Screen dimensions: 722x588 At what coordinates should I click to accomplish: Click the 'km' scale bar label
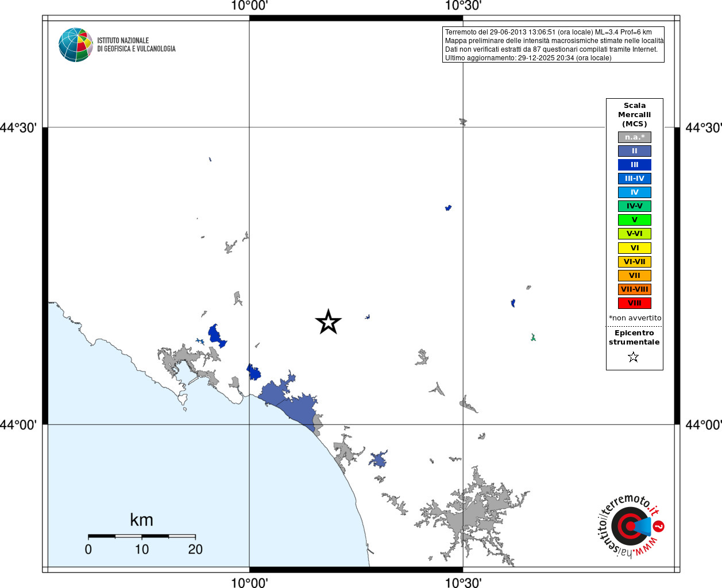pyautogui.click(x=141, y=520)
